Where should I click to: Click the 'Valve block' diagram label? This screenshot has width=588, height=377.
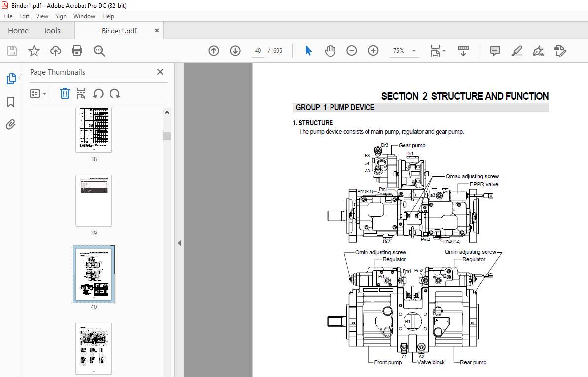click(431, 362)
